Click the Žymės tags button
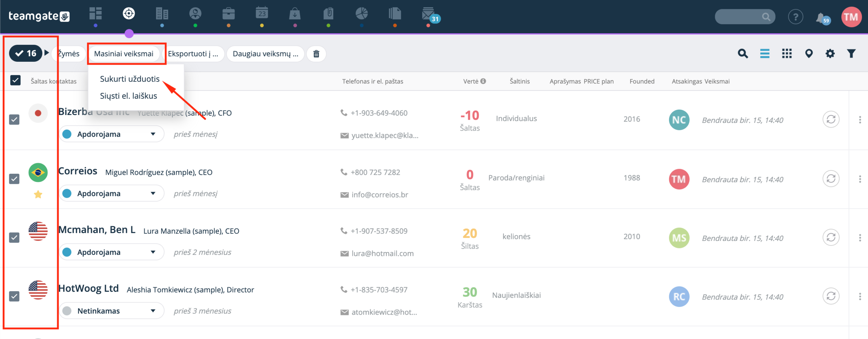868x339 pixels. pyautogui.click(x=68, y=54)
